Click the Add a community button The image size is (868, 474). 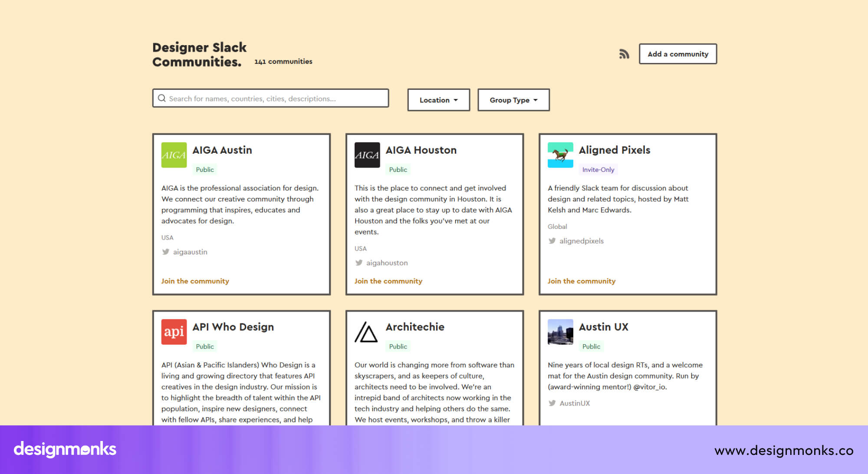[678, 54]
